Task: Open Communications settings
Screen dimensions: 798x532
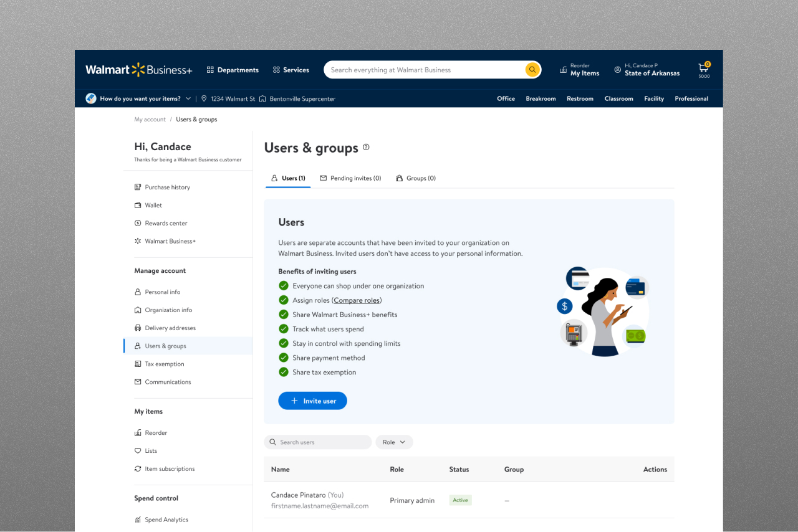Action: 168,382
